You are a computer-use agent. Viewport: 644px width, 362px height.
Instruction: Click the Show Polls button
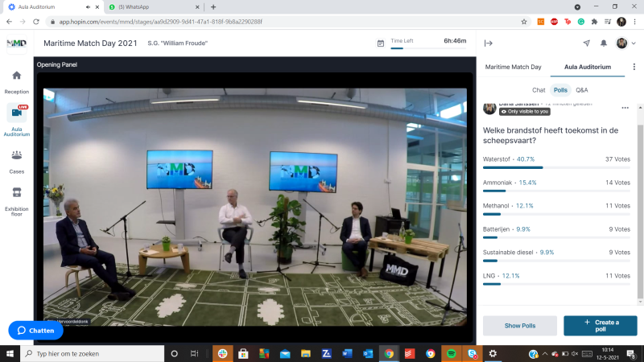[520, 326]
